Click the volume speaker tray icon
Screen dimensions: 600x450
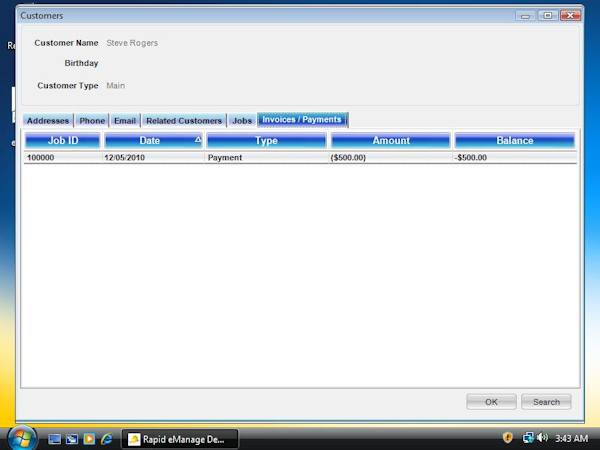point(541,438)
